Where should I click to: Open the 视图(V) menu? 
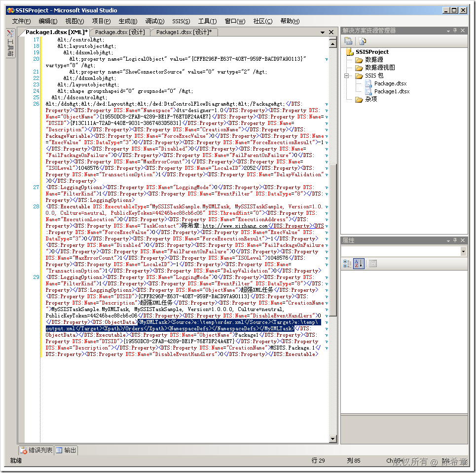pyautogui.click(x=74, y=21)
